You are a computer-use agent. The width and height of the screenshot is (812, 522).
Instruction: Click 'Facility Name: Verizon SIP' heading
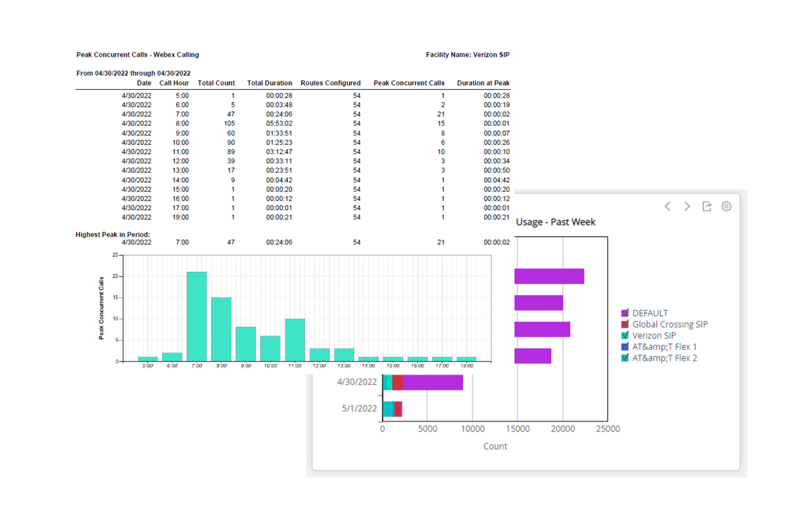468,55
